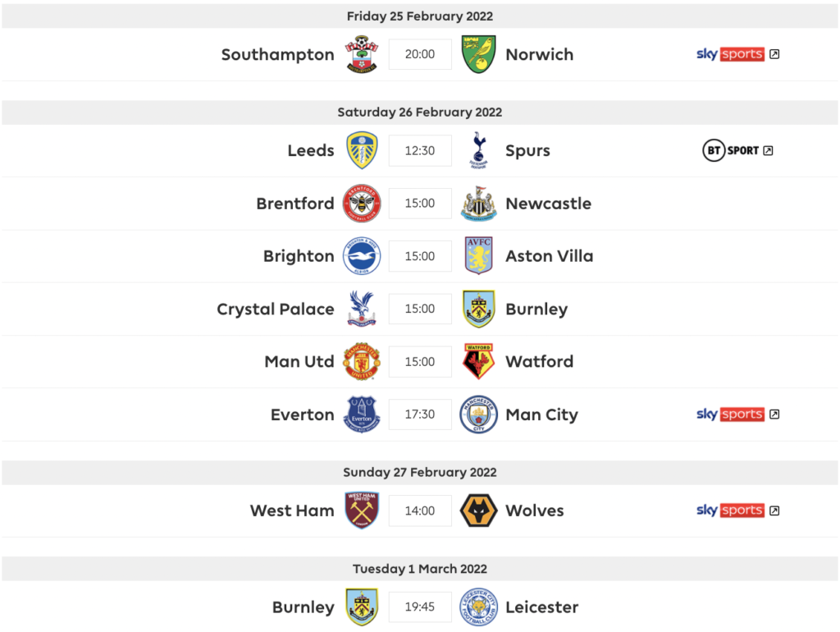Select the Wolves wolf head badge

(478, 511)
